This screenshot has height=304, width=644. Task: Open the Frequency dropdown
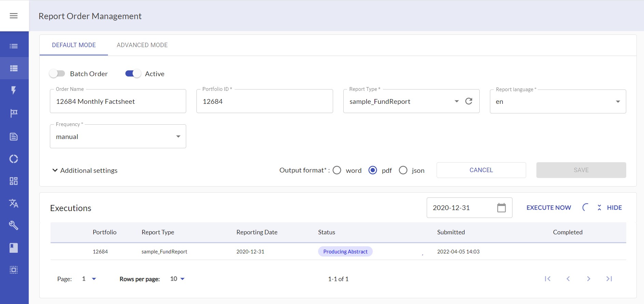(118, 137)
